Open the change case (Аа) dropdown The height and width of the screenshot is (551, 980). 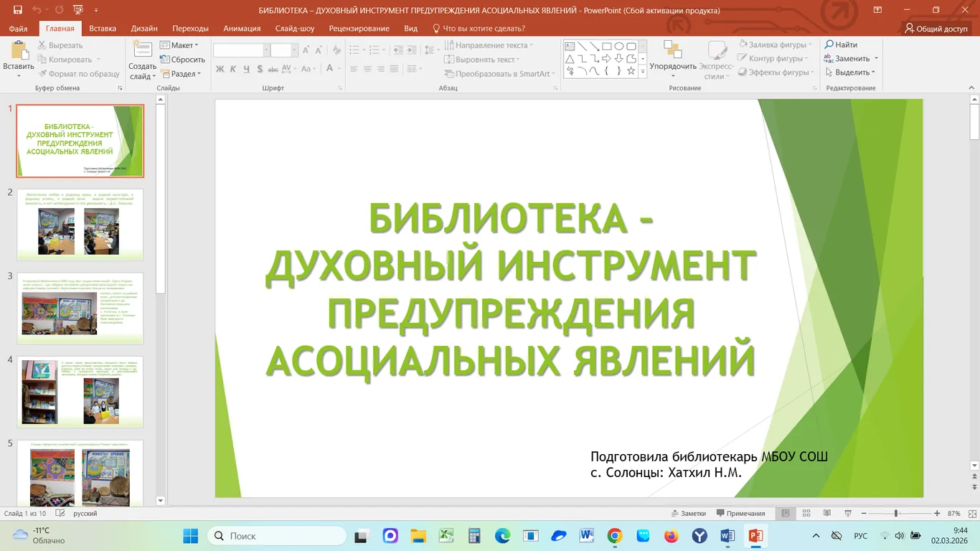pyautogui.click(x=308, y=69)
